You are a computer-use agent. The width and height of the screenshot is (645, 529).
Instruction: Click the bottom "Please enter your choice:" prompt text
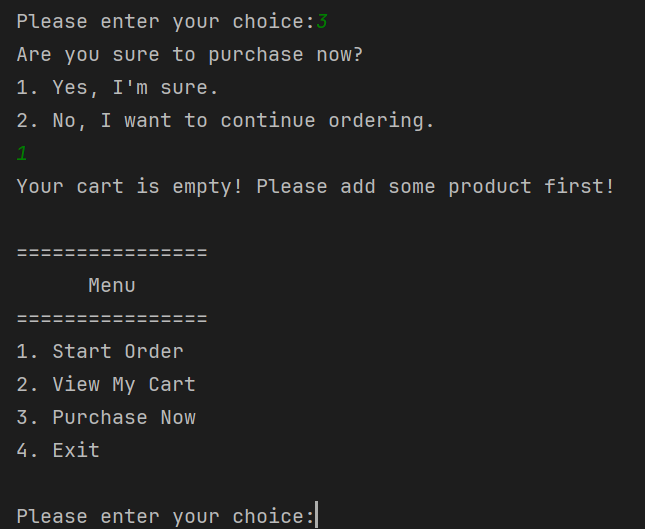click(165, 516)
